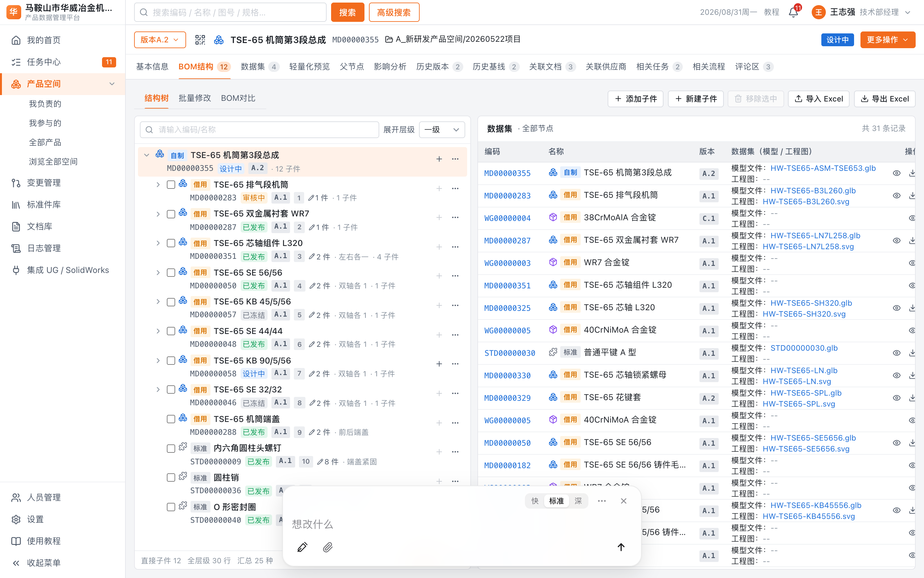This screenshot has width=924, height=578.
Task: Click the pencil icon in prompt box
Action: click(x=302, y=547)
